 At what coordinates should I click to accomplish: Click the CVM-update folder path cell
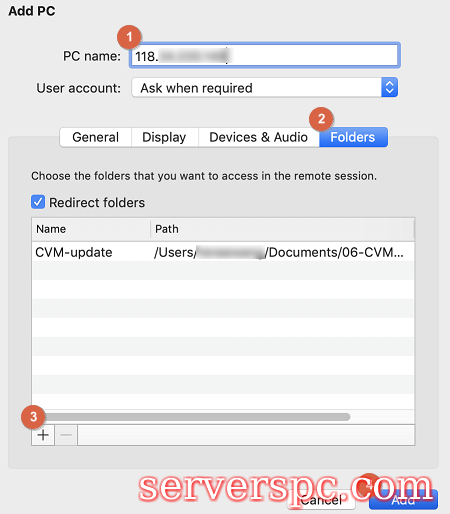279,252
